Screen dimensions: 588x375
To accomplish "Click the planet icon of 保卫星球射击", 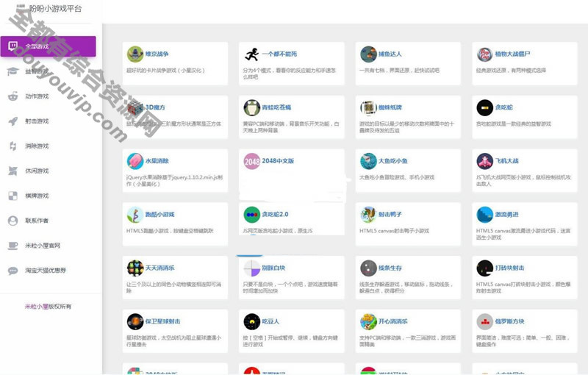I will coord(135,322).
